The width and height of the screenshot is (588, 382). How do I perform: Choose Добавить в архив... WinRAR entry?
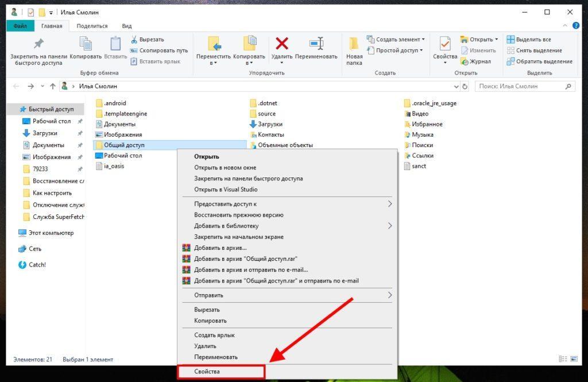(x=287, y=248)
